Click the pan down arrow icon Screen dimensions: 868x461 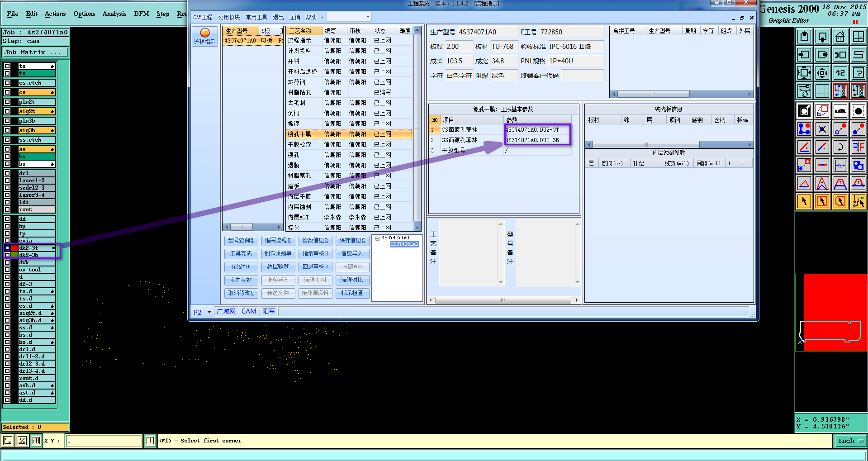[822, 37]
